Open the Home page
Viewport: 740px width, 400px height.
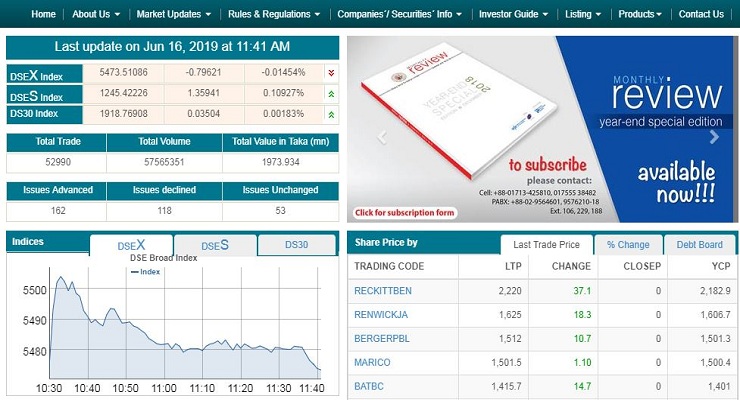[43, 14]
